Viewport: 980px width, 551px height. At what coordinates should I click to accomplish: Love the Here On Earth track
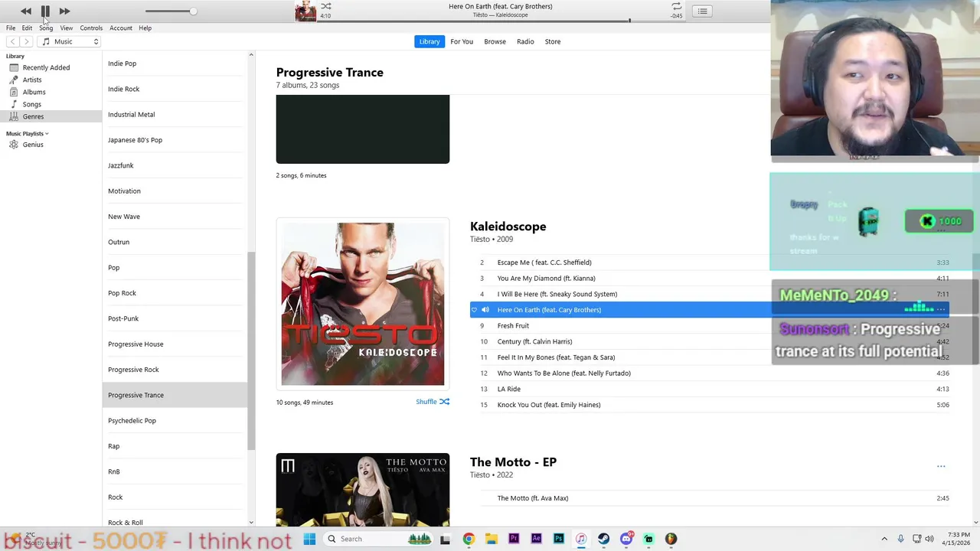point(475,310)
